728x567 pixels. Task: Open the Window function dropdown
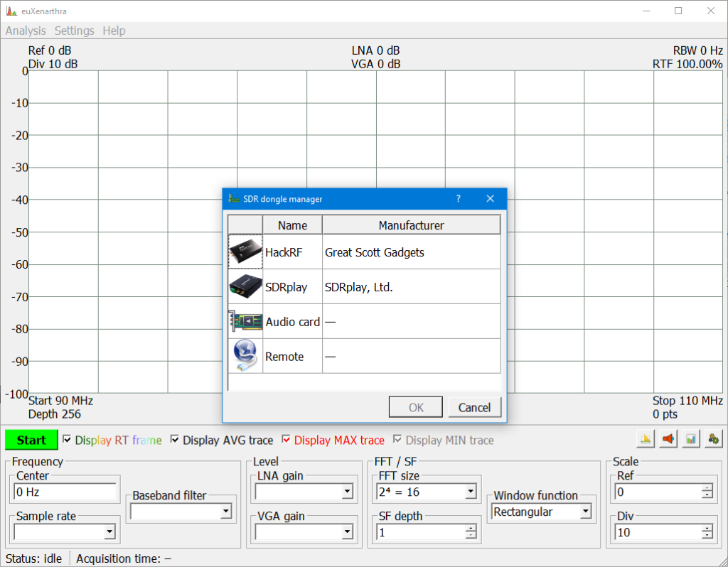(x=584, y=512)
